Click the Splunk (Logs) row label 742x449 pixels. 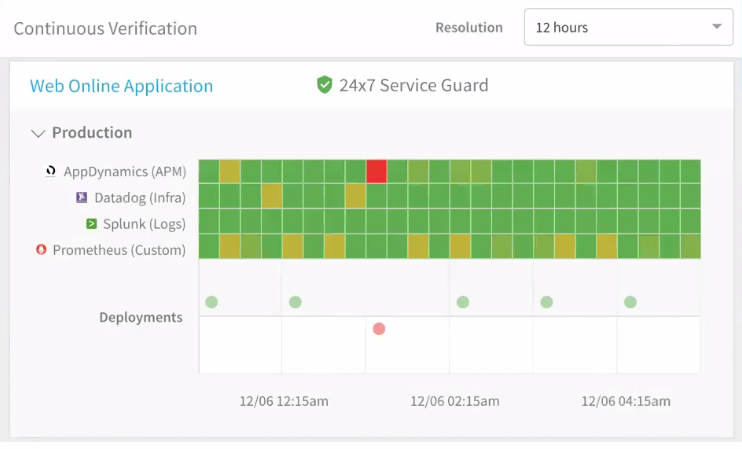[144, 224]
